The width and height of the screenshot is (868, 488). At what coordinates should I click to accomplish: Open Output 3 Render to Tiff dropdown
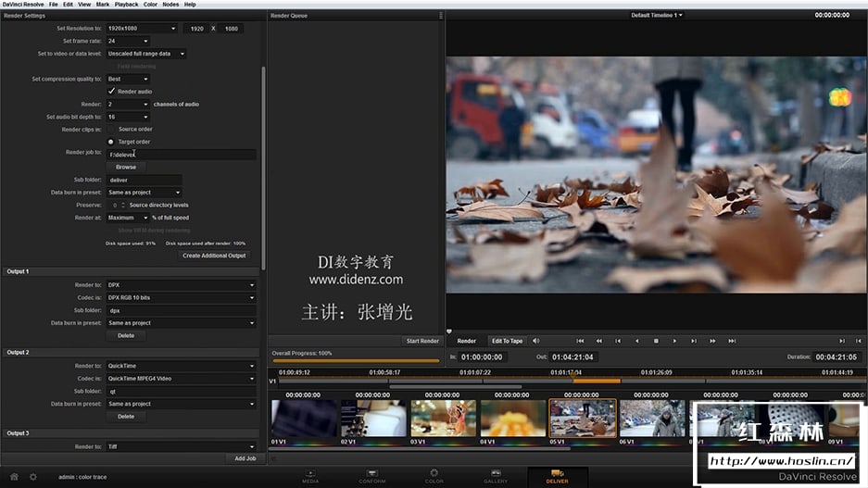pos(181,446)
